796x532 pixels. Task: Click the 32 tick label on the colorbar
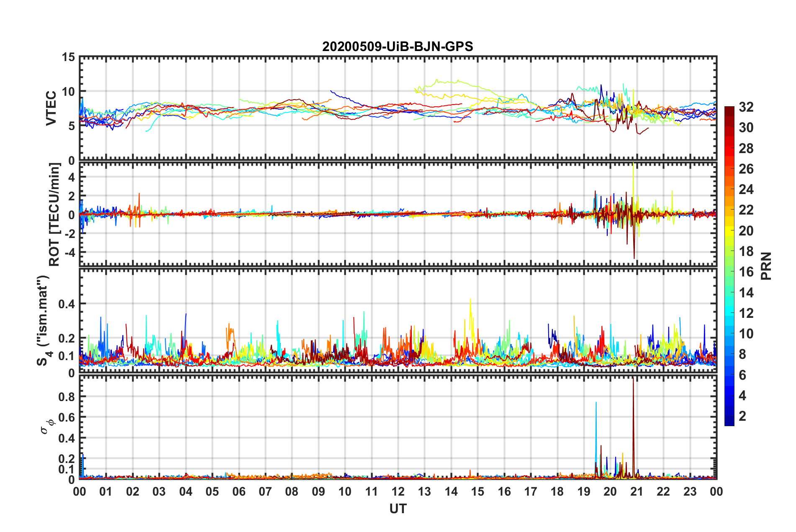pyautogui.click(x=746, y=107)
